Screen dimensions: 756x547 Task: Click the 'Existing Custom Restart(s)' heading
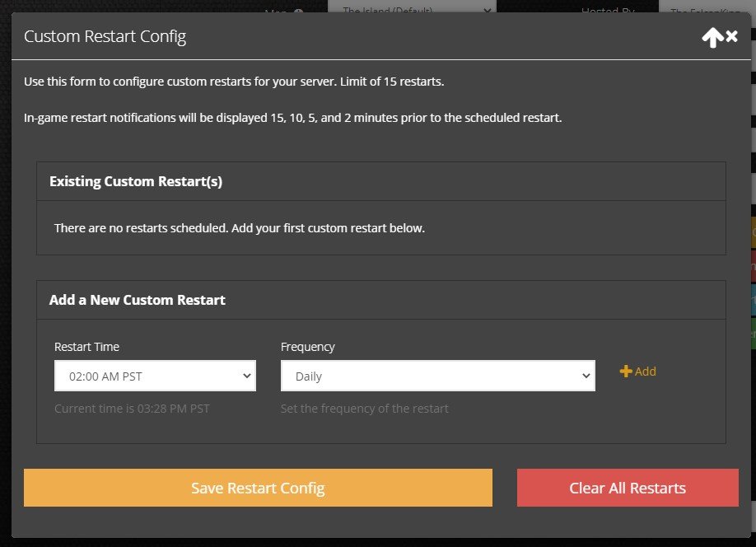(x=136, y=181)
